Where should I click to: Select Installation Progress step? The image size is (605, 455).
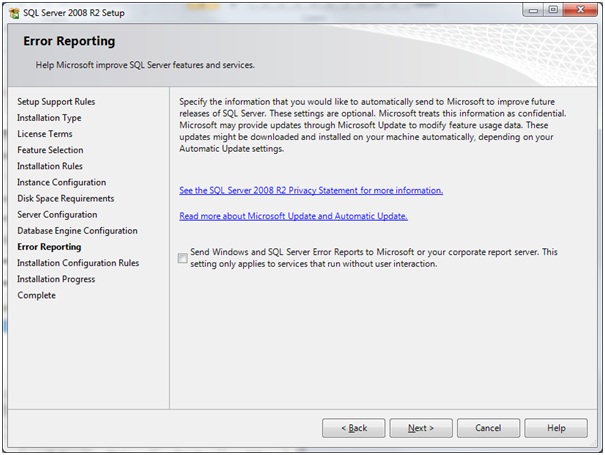click(x=56, y=279)
